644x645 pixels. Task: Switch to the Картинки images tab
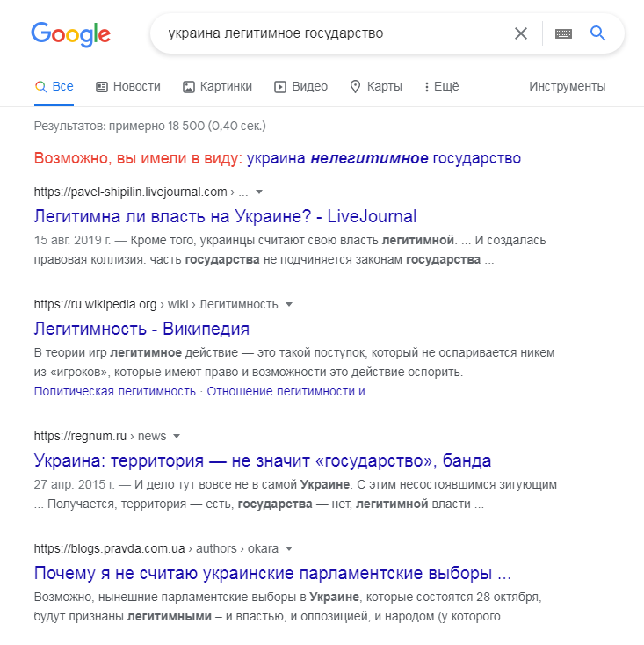pyautogui.click(x=217, y=86)
